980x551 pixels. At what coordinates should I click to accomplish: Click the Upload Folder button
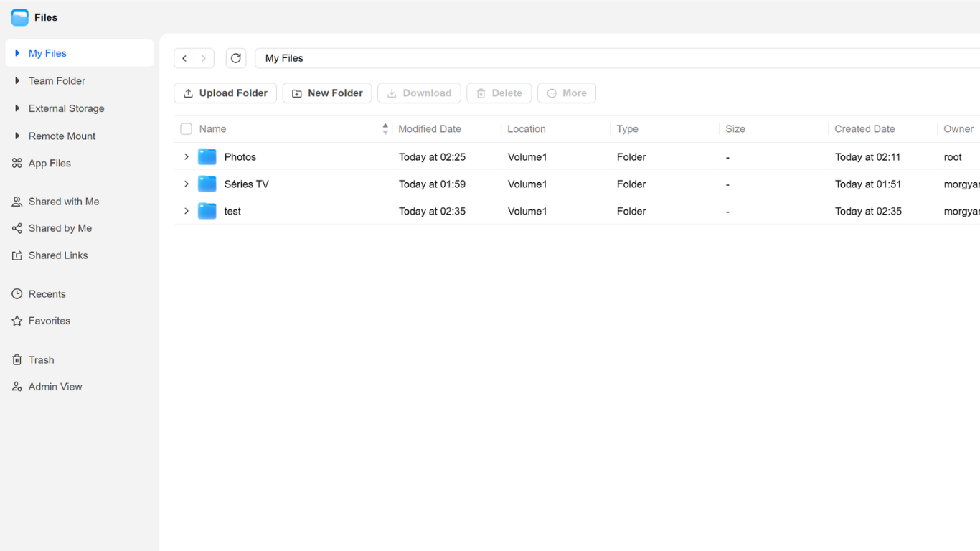point(225,93)
